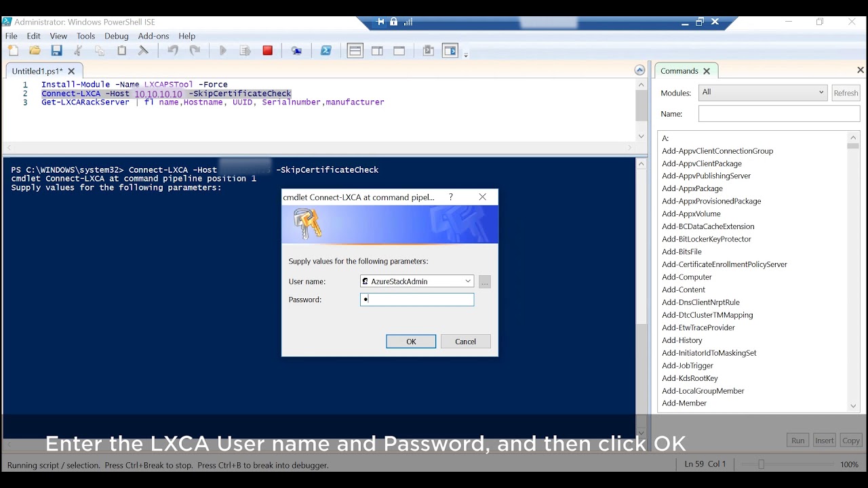Show the script pane on top
This screenshot has width=868, height=488.
(355, 51)
